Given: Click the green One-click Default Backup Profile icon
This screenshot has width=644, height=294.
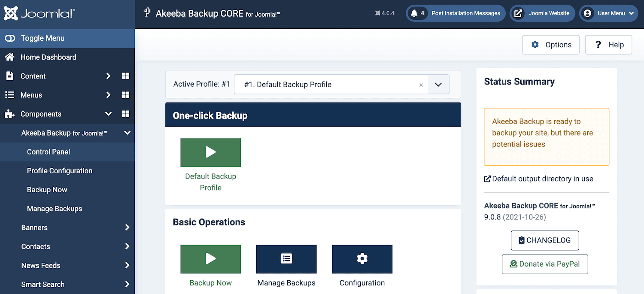Looking at the screenshot, I should click(x=210, y=152).
